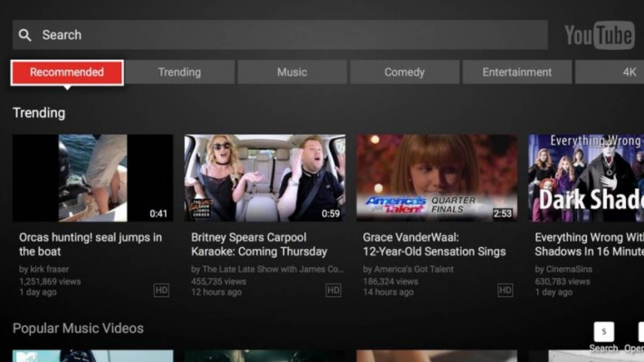Click HD badge on Grace VanderWaal video

coord(505,290)
